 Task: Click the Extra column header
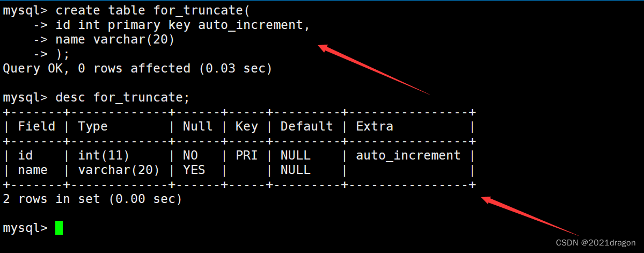point(375,127)
